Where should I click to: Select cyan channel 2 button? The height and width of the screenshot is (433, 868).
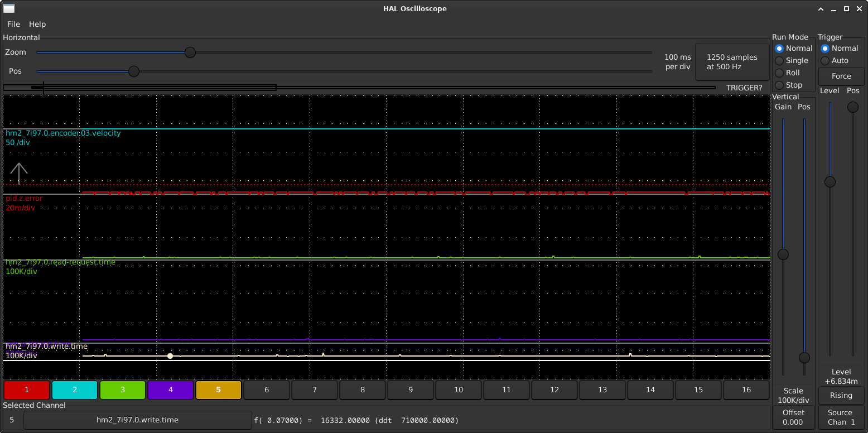pyautogui.click(x=75, y=390)
